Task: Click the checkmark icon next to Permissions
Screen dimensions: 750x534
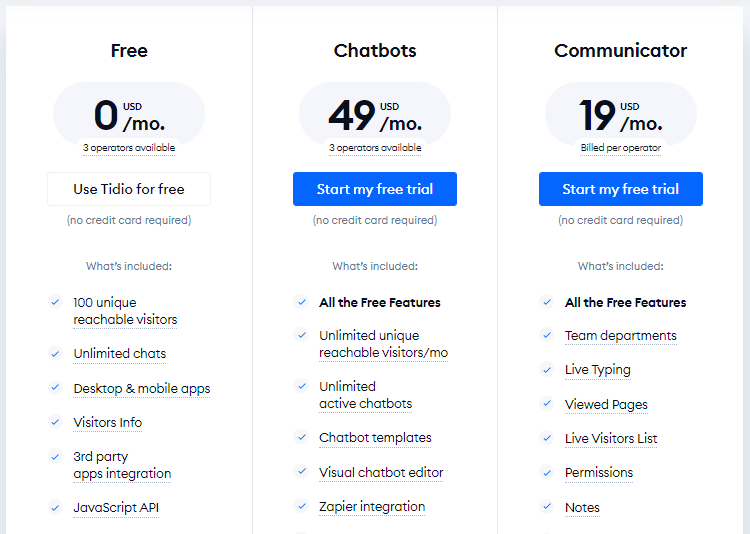Action: click(547, 472)
